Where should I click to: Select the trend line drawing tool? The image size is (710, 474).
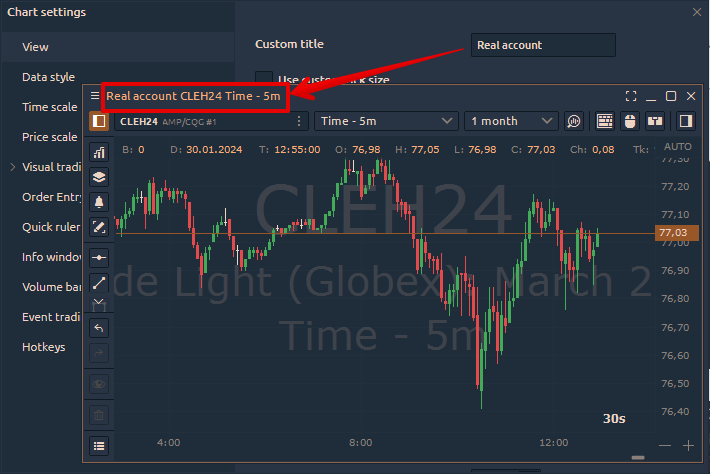tap(99, 282)
